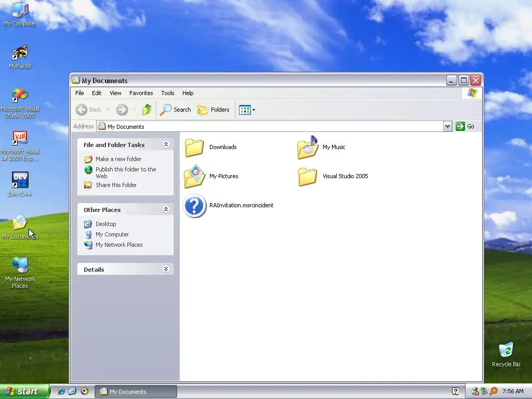Click the Up one level toolbar icon
The height and width of the screenshot is (399, 532).
pyautogui.click(x=147, y=110)
